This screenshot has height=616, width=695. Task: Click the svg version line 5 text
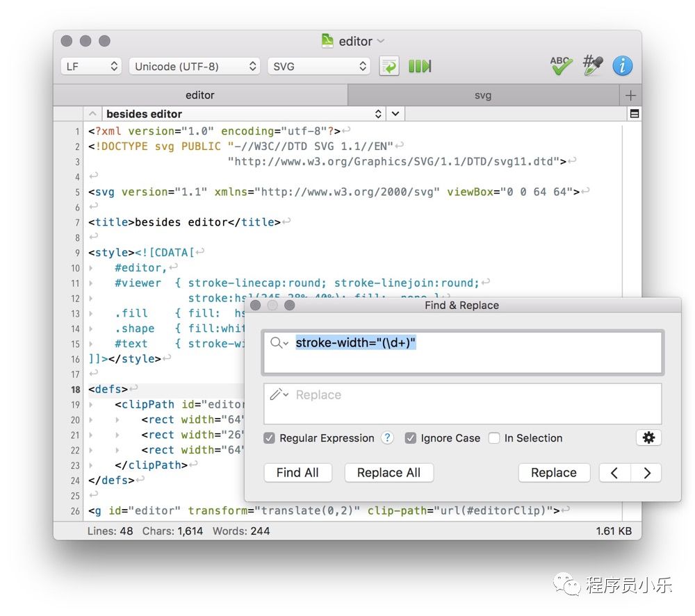334,192
